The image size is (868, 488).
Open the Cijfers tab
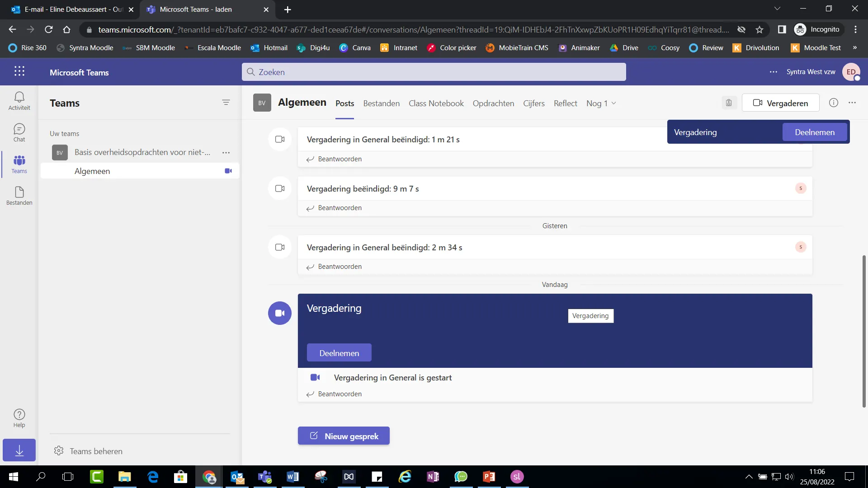[534, 103]
